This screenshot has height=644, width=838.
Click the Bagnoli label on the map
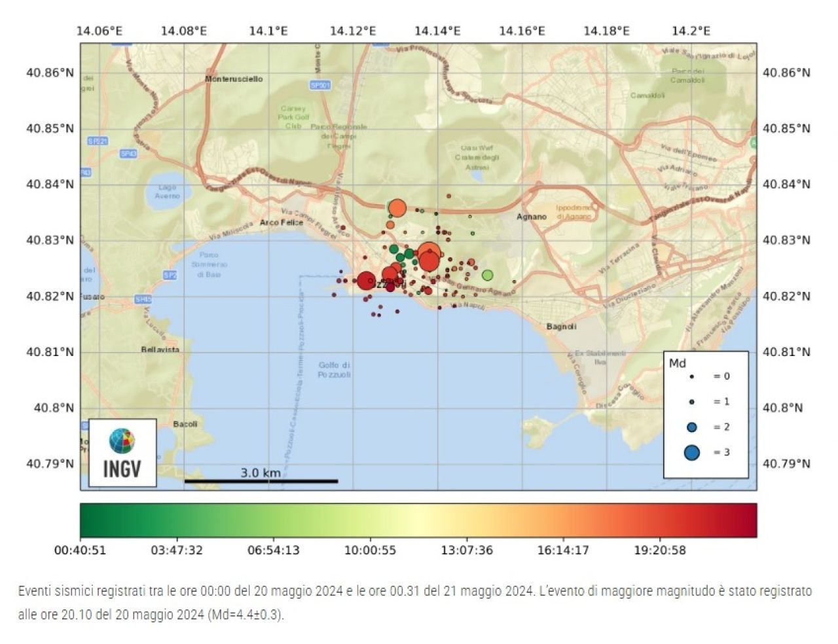click(x=561, y=327)
